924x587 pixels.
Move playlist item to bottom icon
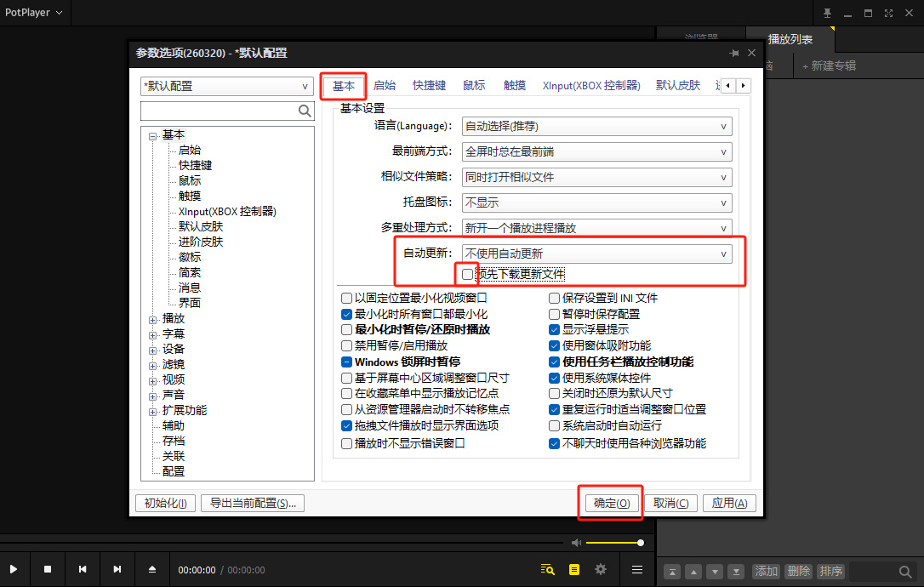pos(736,572)
